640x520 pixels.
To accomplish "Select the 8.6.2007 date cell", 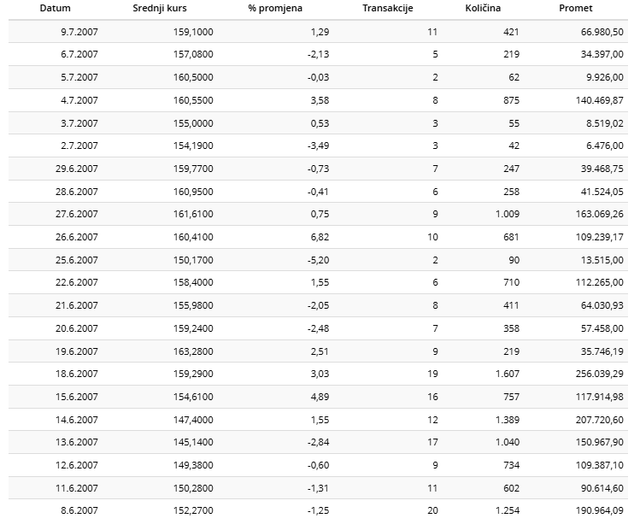I will pos(80,511).
